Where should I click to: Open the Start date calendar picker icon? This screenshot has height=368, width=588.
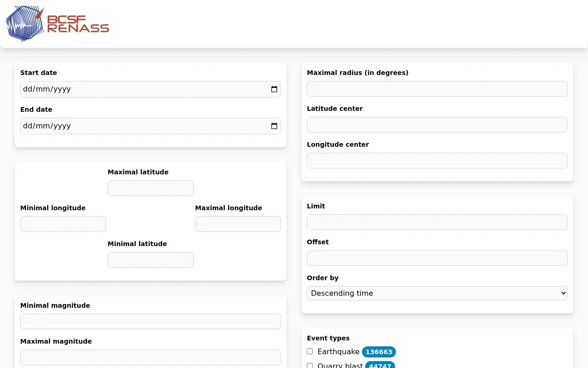click(x=274, y=89)
